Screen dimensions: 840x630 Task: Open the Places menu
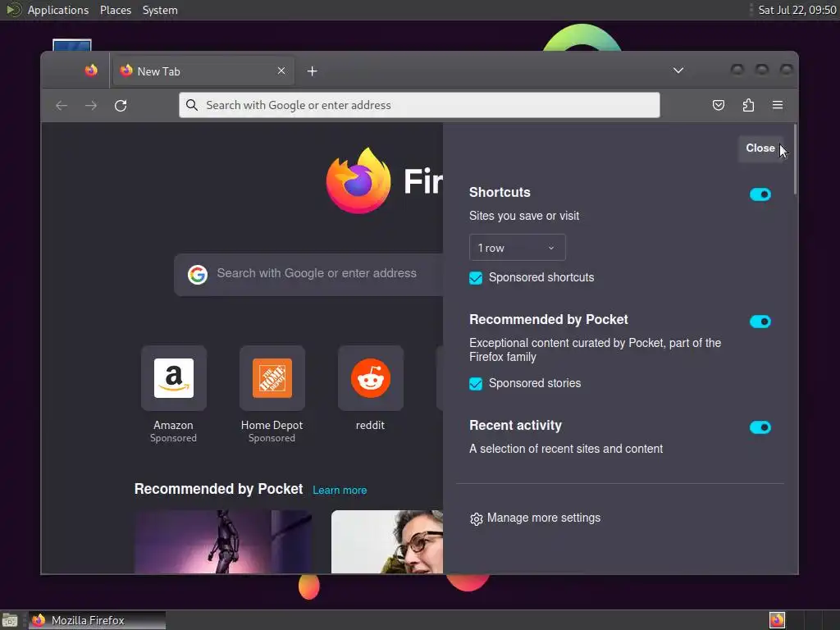tap(116, 10)
